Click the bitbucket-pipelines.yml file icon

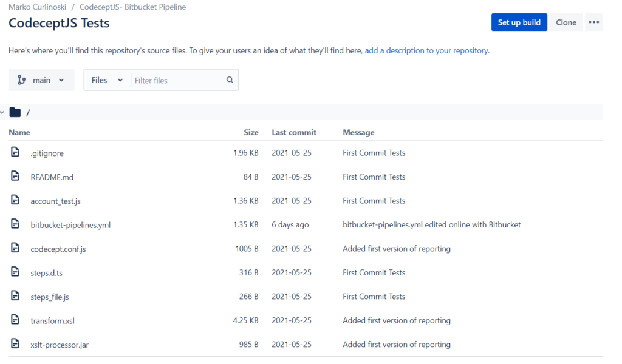pyautogui.click(x=15, y=224)
